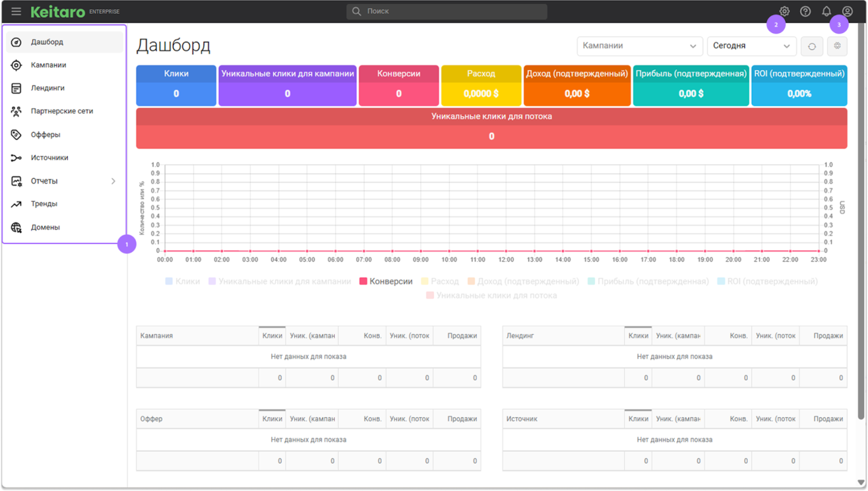Open Партнерские сети in the sidebar
Image resolution: width=868 pixels, height=491 pixels.
click(x=61, y=111)
